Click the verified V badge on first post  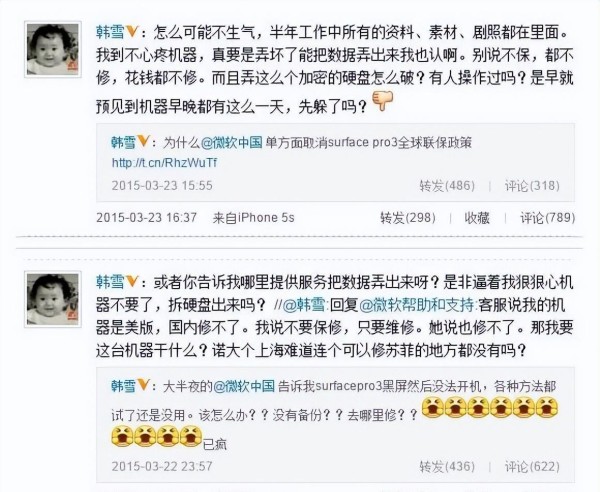(132, 32)
